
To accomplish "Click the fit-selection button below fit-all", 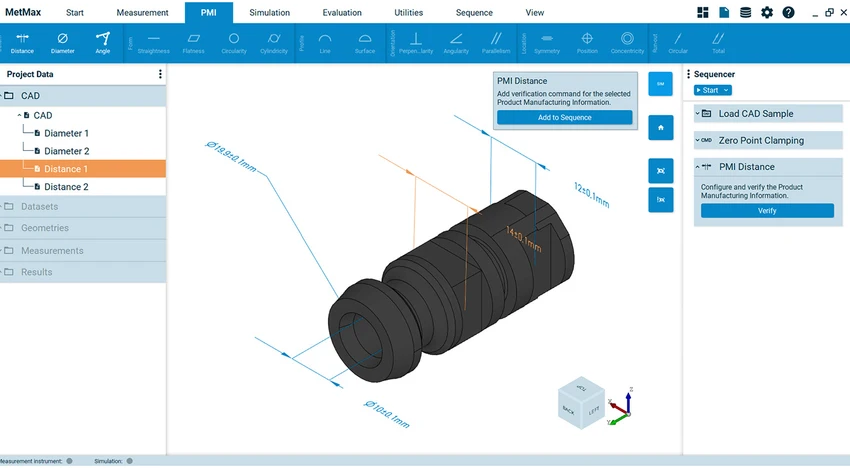I will click(x=660, y=199).
